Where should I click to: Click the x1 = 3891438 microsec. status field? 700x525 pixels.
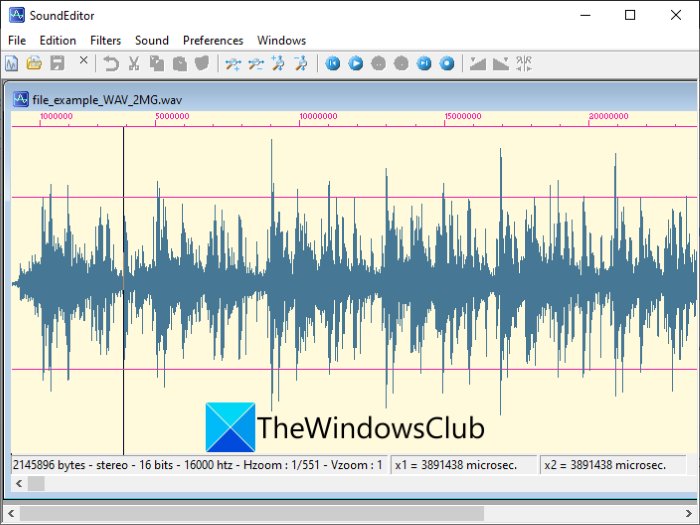(464, 465)
